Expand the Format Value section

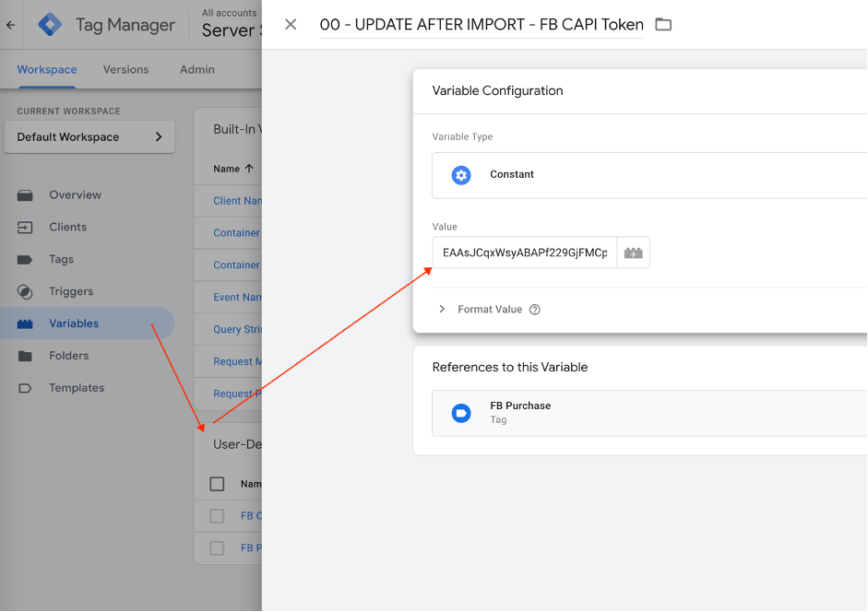442,310
